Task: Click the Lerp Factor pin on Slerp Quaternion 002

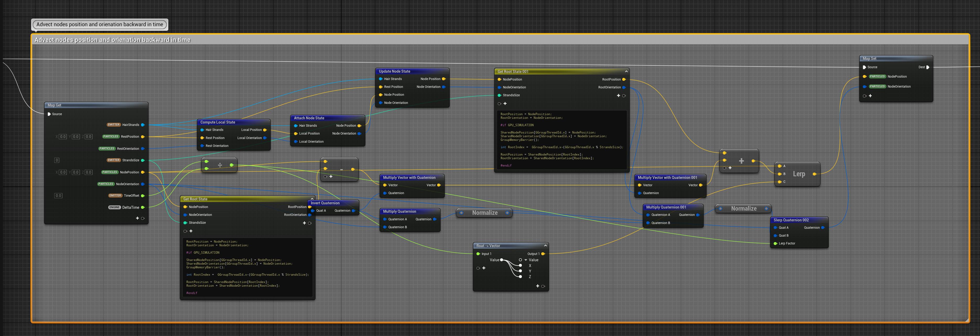Action: [775, 243]
